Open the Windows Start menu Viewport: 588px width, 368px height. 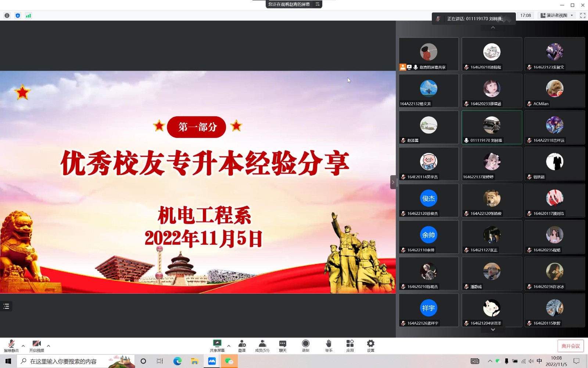point(8,361)
